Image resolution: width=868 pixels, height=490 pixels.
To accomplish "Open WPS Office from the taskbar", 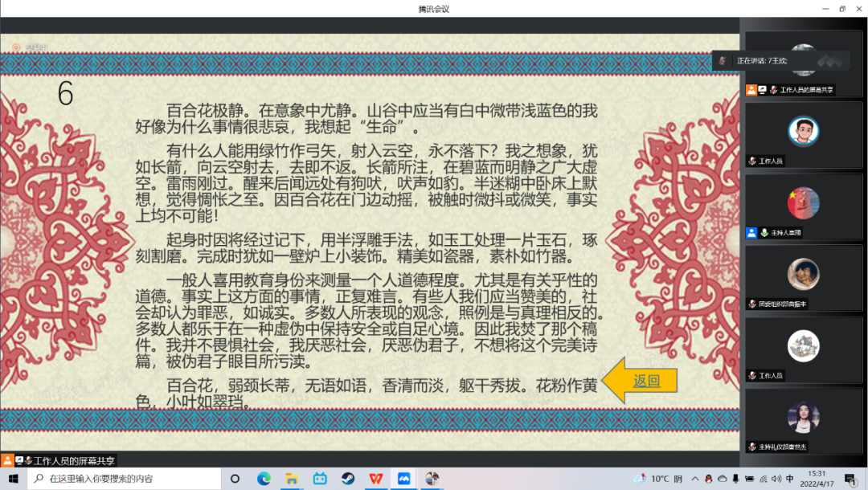I will click(375, 479).
